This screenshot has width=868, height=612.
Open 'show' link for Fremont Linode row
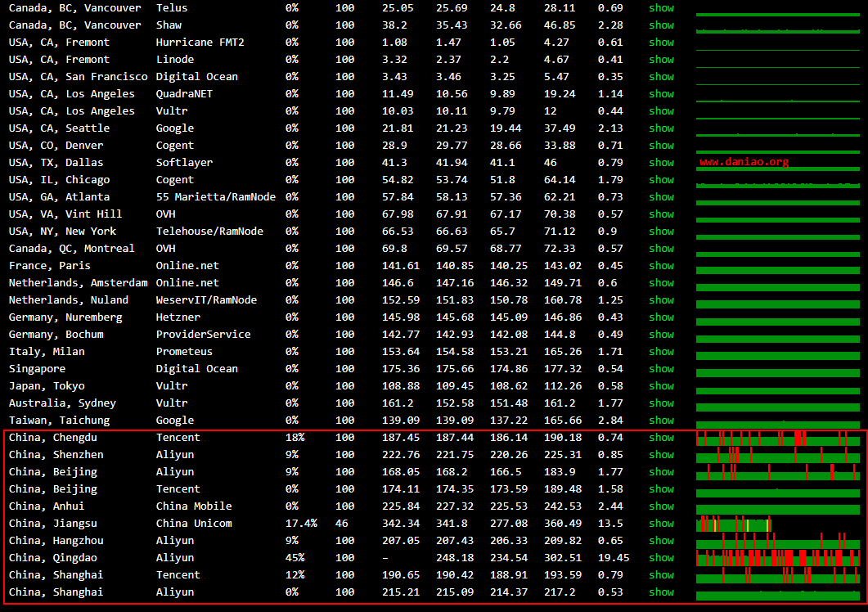point(661,60)
